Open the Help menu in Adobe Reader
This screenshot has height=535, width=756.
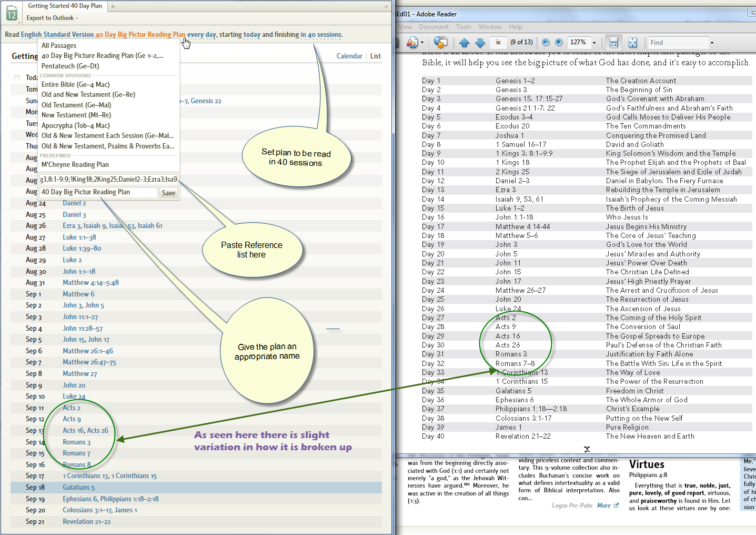tap(516, 27)
